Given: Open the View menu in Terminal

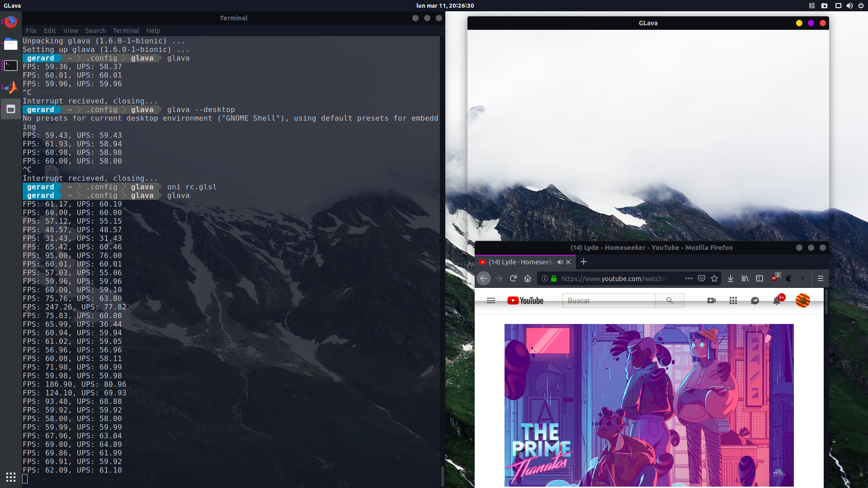Looking at the screenshot, I should [x=71, y=30].
